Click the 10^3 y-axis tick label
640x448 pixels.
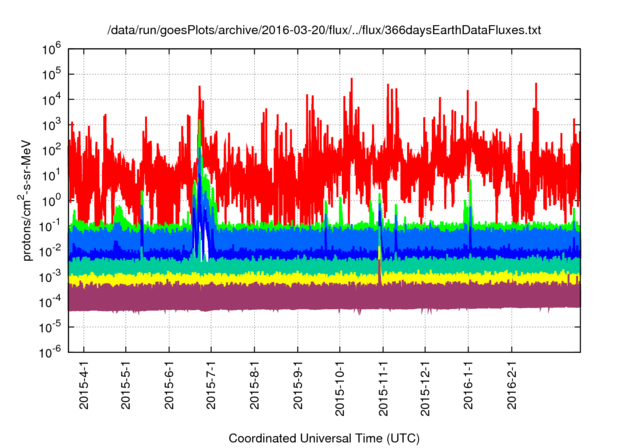coord(53,124)
